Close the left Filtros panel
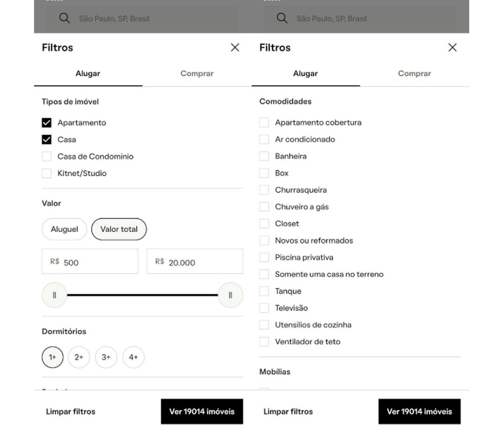The height and width of the screenshot is (431, 504). (235, 47)
